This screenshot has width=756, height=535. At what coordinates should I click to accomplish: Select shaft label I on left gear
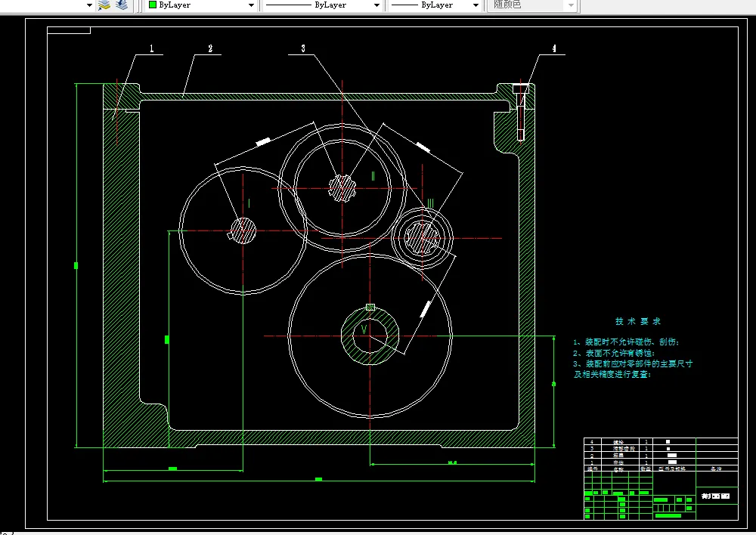[x=249, y=203]
